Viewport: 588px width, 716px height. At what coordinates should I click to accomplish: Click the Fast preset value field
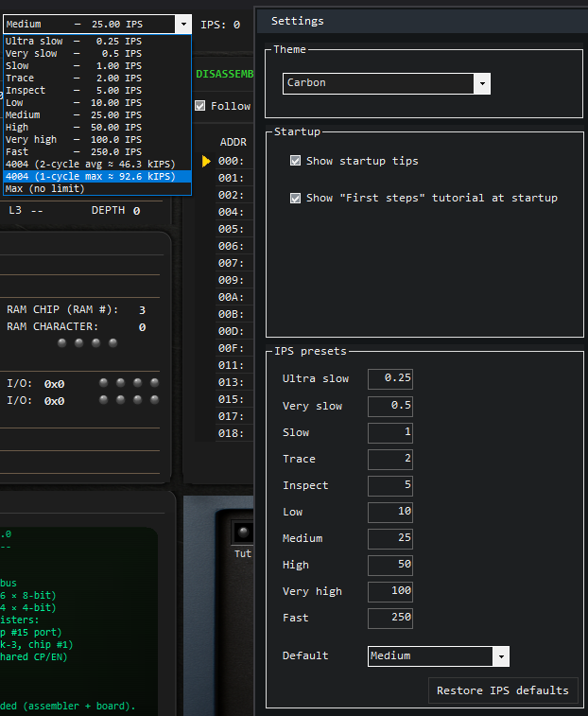coord(390,618)
